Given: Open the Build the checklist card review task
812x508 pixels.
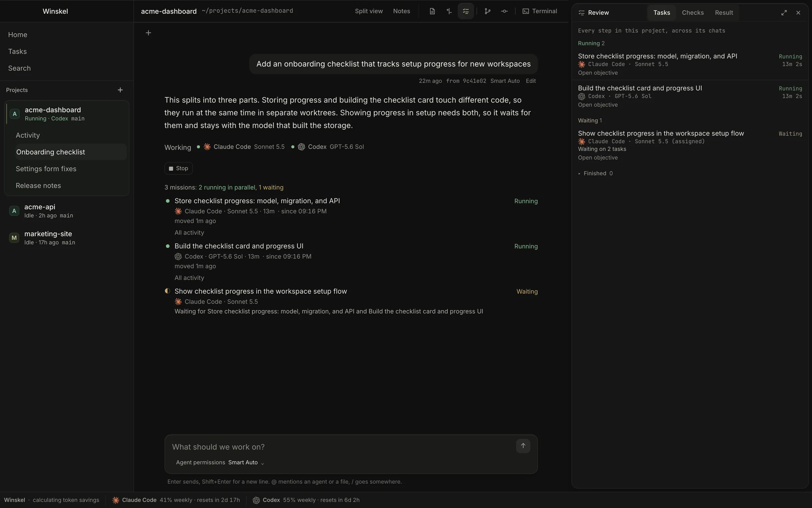Looking at the screenshot, I should tap(690, 96).
